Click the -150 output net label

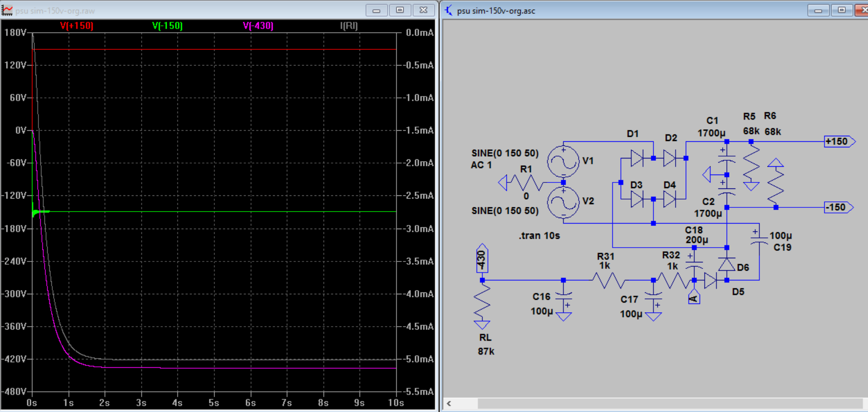[x=839, y=207]
